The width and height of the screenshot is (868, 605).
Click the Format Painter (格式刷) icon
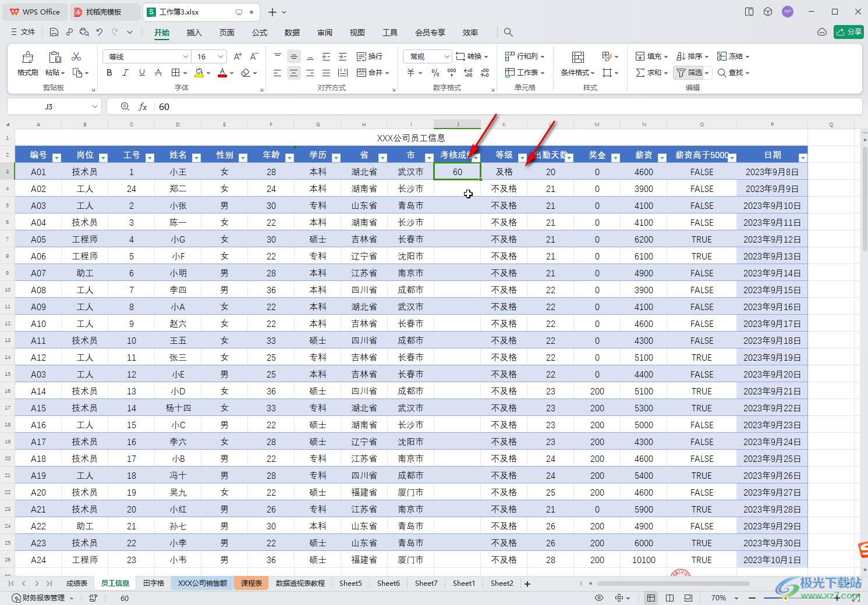click(27, 57)
